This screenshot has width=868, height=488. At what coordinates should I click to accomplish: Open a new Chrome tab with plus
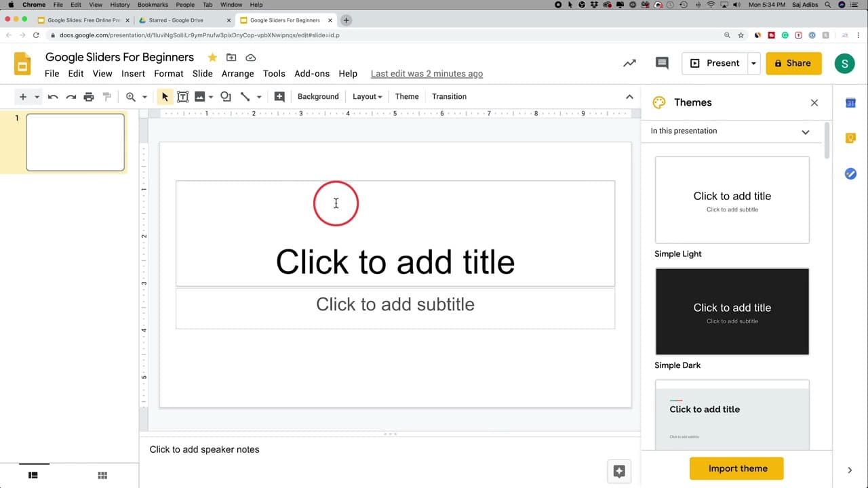tap(346, 20)
